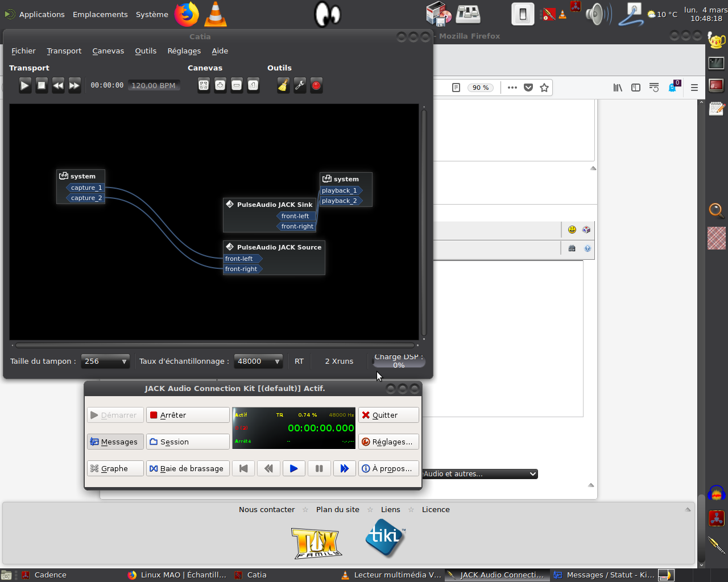
Task: Open the Canevas menu
Action: 108,51
